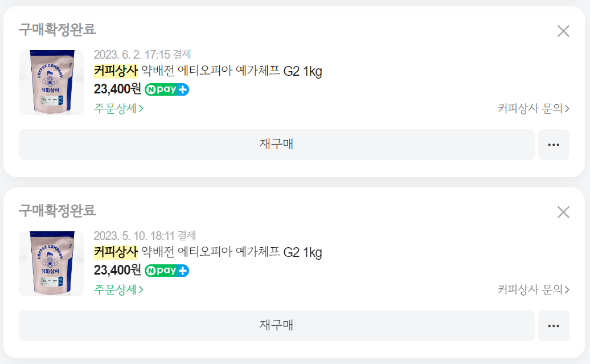Click the 구매확정완료 status on first card

click(x=57, y=30)
